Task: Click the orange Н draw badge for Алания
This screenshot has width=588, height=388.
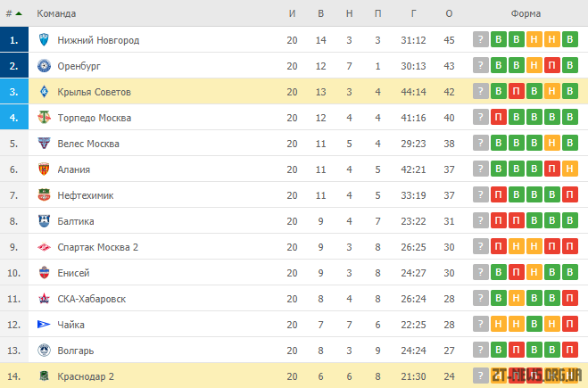Action: [x=569, y=169]
